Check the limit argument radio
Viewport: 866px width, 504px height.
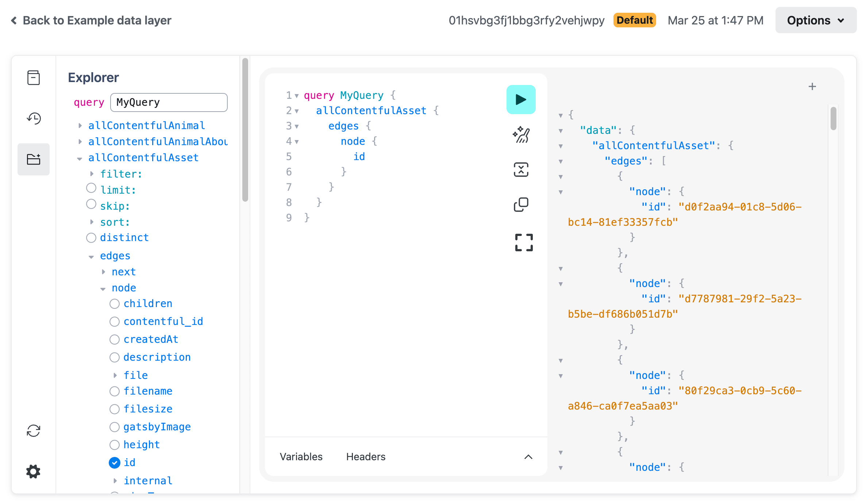91,188
